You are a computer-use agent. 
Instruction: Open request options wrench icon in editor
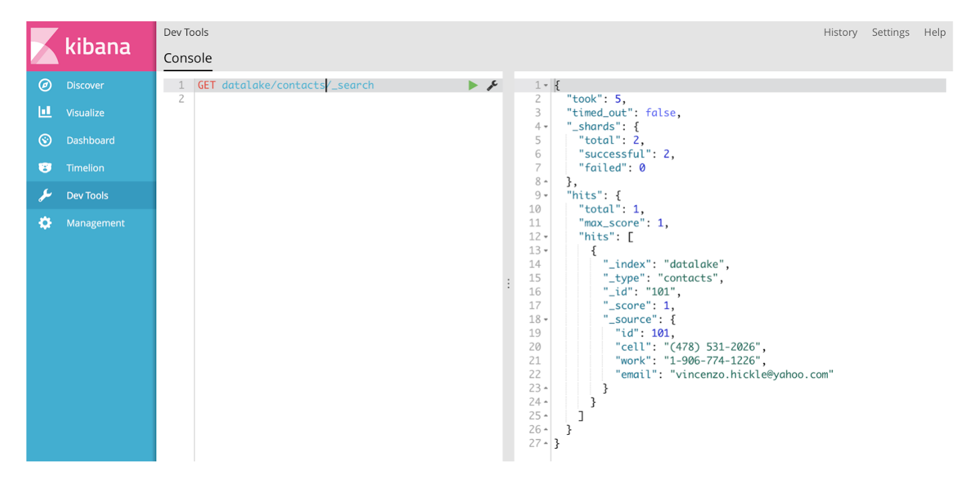pos(492,85)
